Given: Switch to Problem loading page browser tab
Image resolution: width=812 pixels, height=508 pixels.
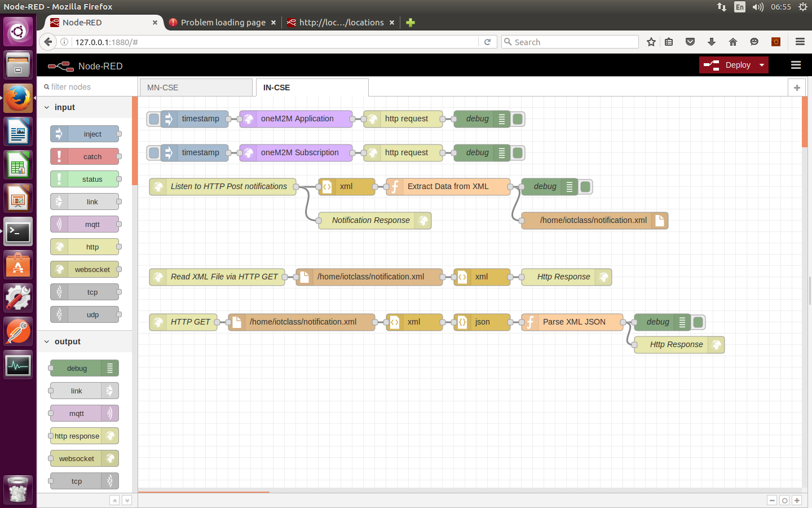Looking at the screenshot, I should pyautogui.click(x=223, y=23).
